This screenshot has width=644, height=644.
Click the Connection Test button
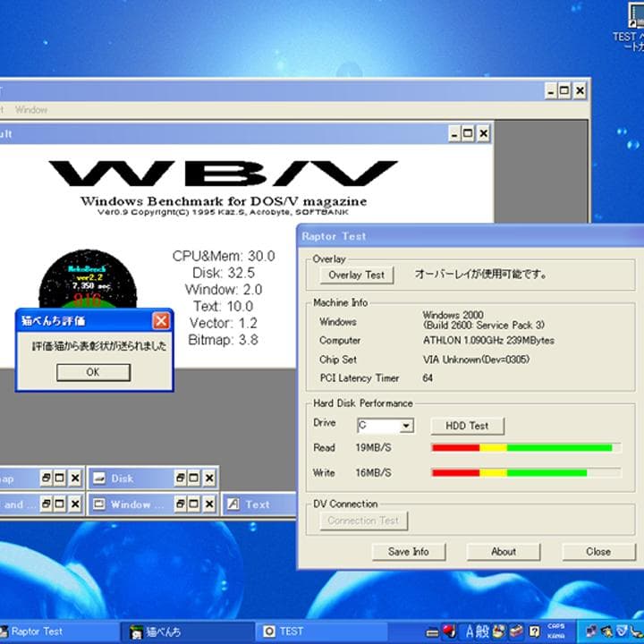363,521
